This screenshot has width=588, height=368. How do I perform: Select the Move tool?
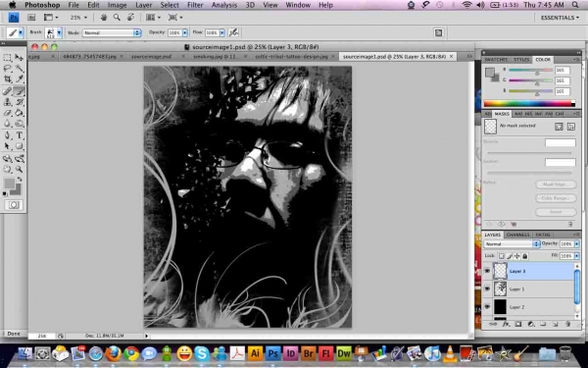[20, 58]
